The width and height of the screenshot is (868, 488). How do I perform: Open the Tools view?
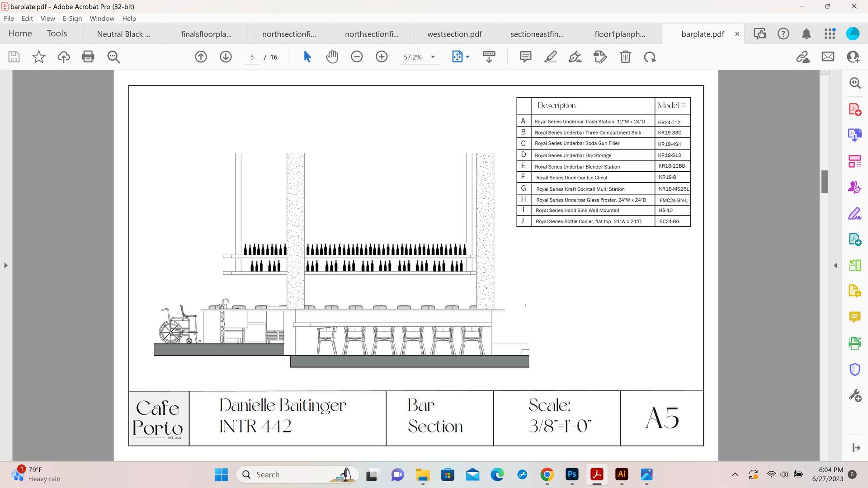[x=57, y=33]
